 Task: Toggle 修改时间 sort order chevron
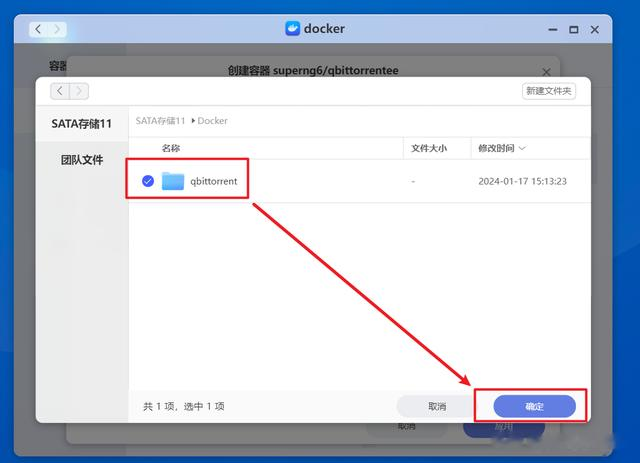click(522, 148)
